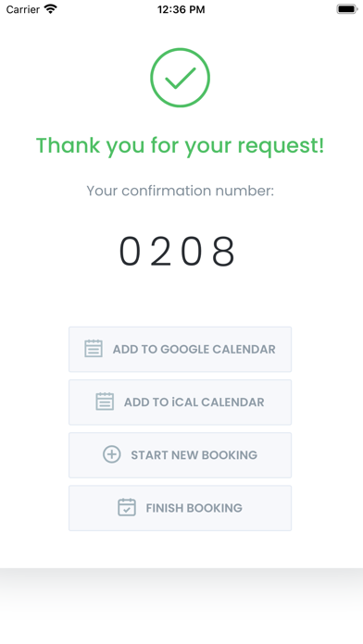The height and width of the screenshot is (644, 363).
Task: Tap 'Your confirmation number:' label
Action: coord(180,191)
